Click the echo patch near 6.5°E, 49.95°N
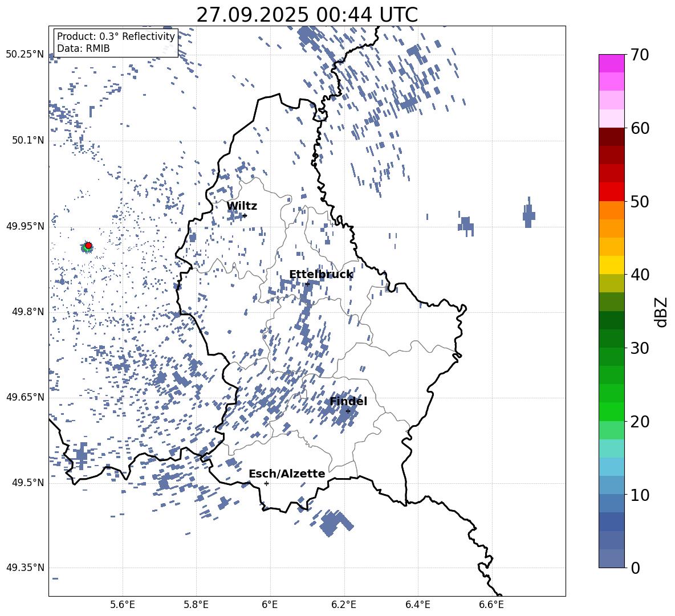The width and height of the screenshot is (675, 616). tap(466, 223)
